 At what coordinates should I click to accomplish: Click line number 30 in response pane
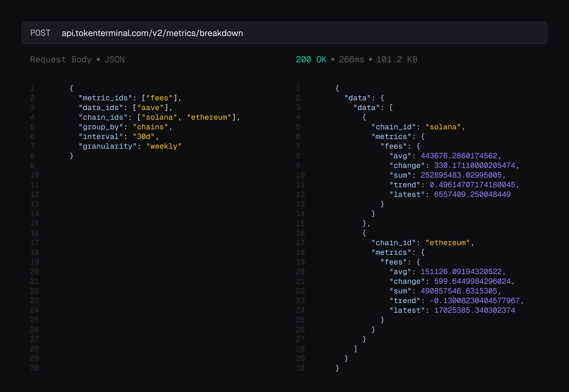(300, 368)
